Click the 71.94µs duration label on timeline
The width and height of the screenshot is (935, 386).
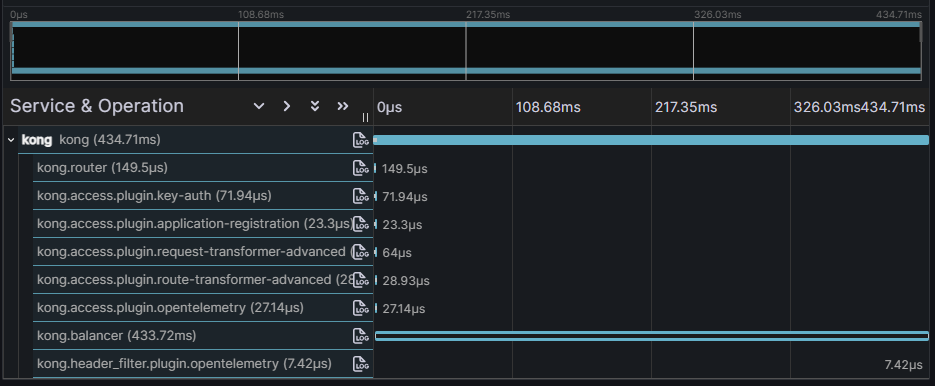pyautogui.click(x=404, y=197)
